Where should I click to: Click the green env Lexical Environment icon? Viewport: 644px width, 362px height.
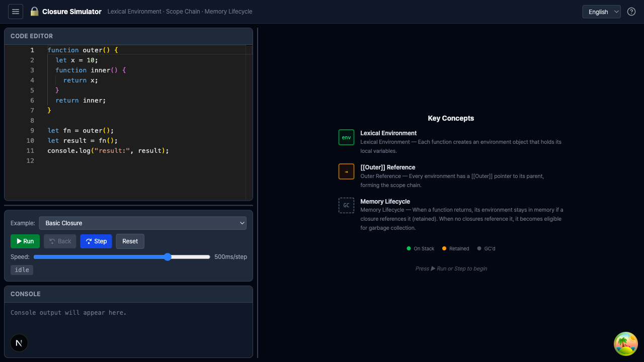pos(346,137)
